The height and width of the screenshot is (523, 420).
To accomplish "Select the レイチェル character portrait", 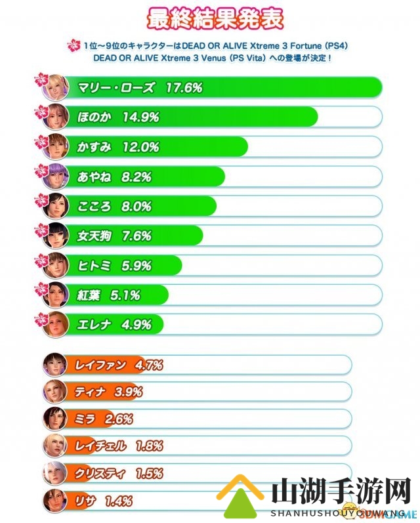I will tap(55, 446).
